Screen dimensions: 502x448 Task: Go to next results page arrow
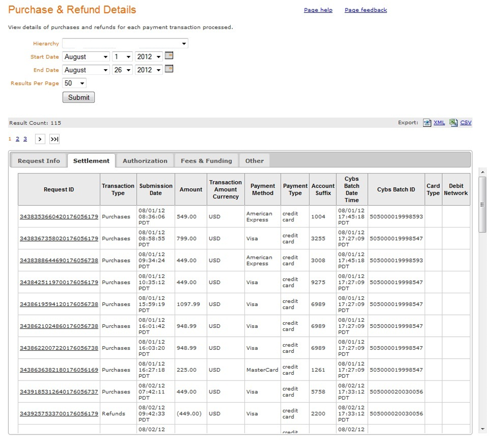[x=40, y=139]
